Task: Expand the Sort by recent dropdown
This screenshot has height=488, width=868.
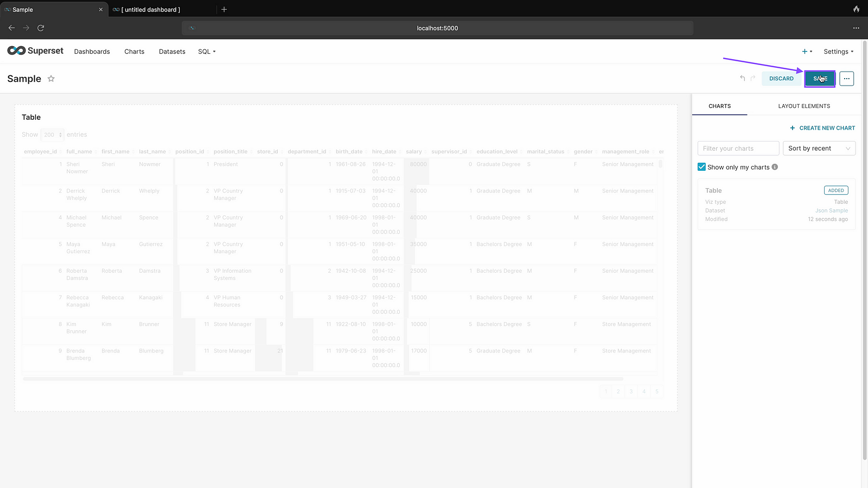Action: (819, 149)
